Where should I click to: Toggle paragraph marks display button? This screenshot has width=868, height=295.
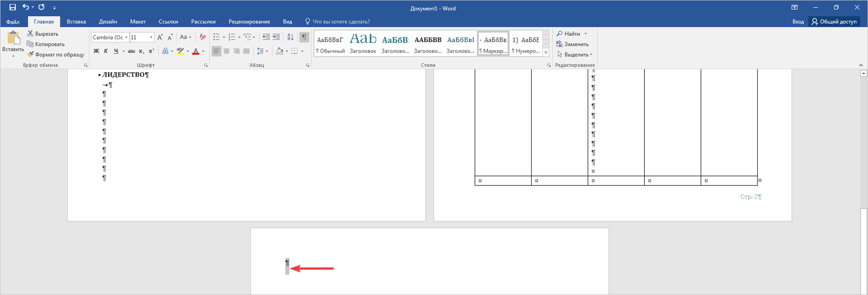304,37
